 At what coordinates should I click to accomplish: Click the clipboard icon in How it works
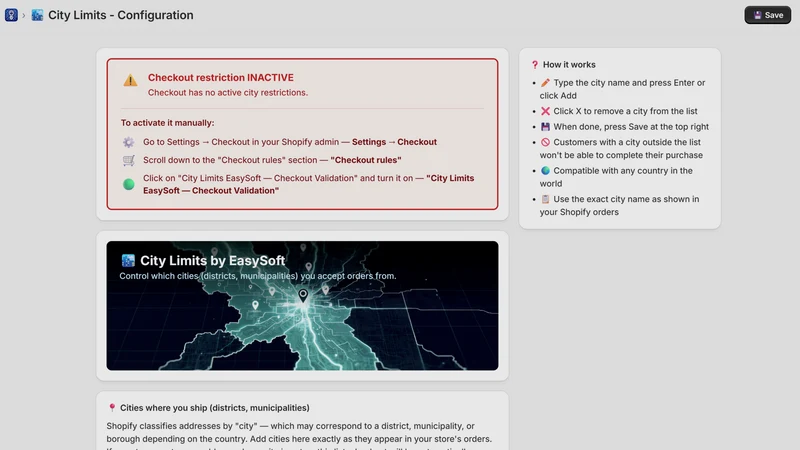[545, 199]
